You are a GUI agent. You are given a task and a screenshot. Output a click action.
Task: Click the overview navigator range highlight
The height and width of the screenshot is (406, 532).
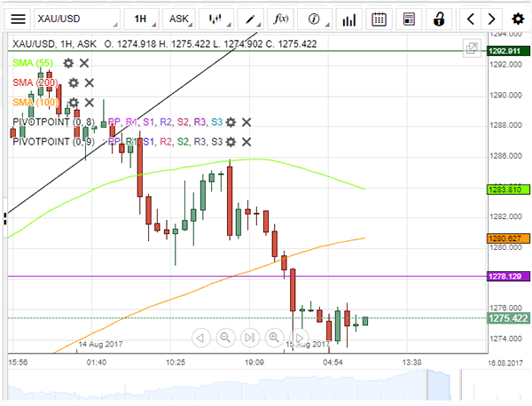coord(439,386)
